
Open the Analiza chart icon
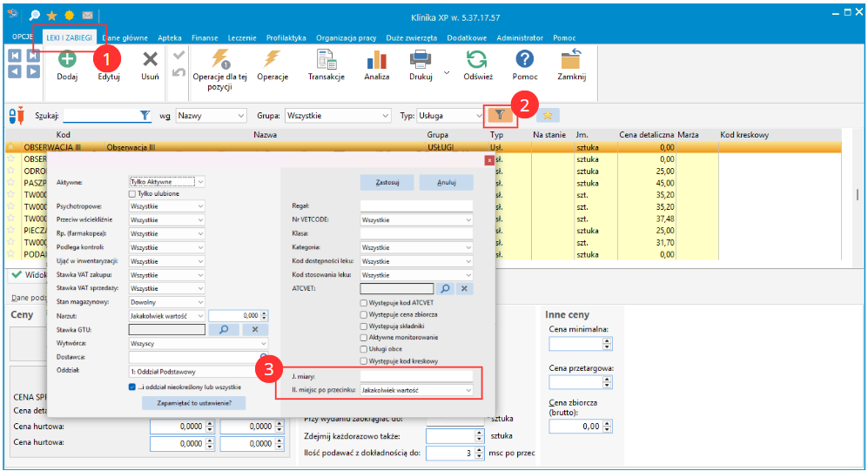click(376, 60)
